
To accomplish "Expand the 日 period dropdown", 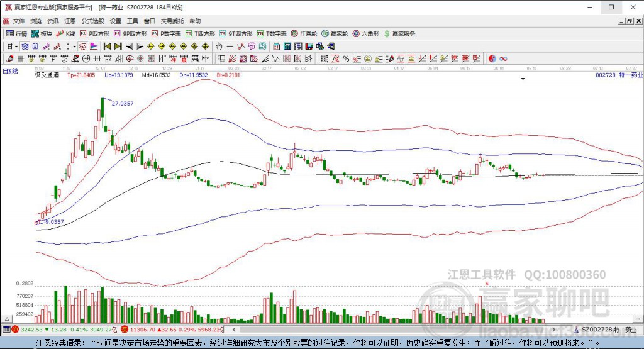I will point(16,47).
